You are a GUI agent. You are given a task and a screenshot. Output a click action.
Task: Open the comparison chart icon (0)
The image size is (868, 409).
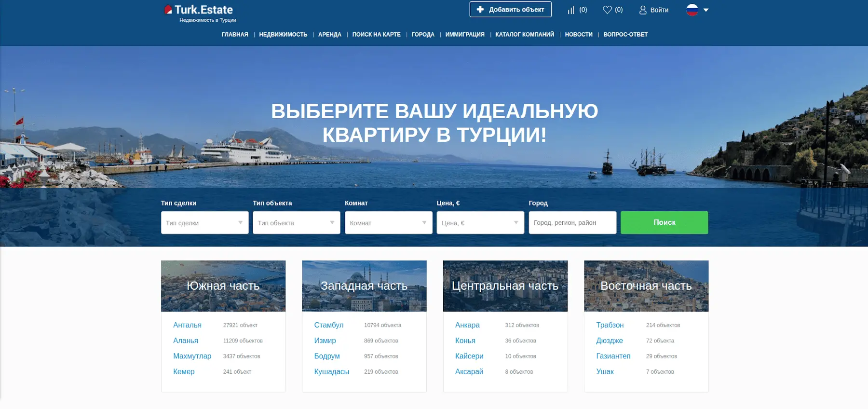click(x=577, y=10)
